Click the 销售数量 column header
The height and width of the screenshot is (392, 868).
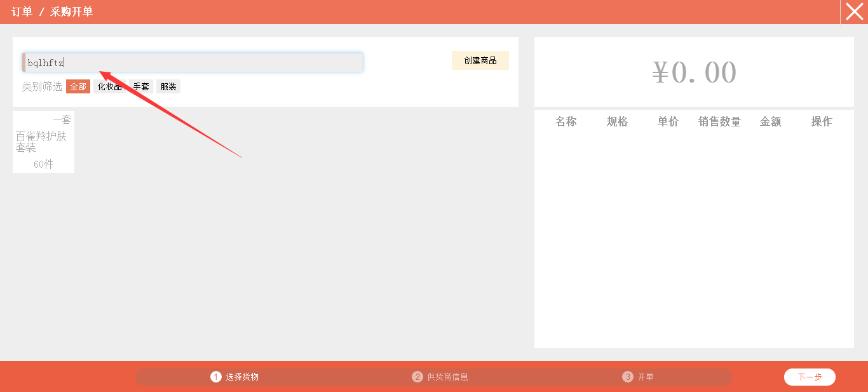click(x=719, y=122)
